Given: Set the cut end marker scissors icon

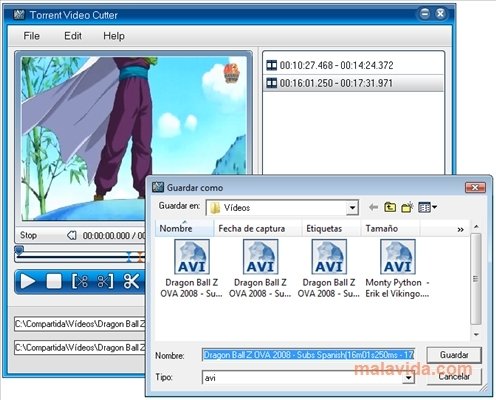Looking at the screenshot, I should tap(105, 282).
